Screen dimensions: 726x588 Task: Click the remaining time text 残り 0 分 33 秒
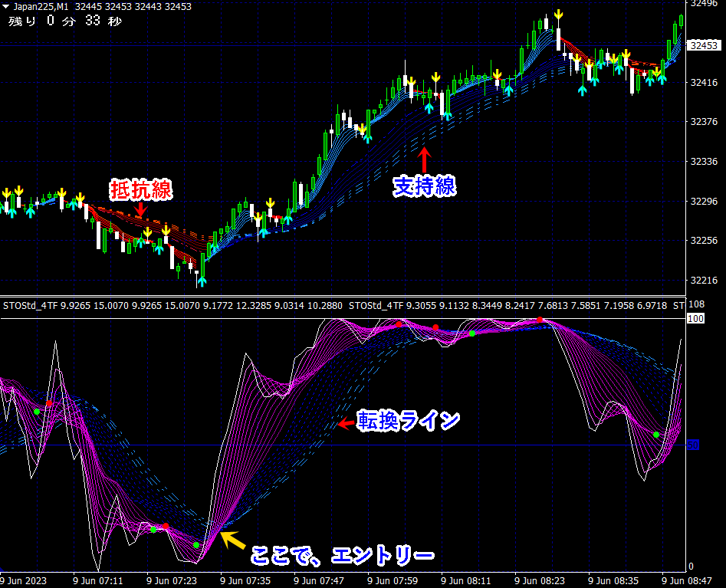(x=65, y=21)
